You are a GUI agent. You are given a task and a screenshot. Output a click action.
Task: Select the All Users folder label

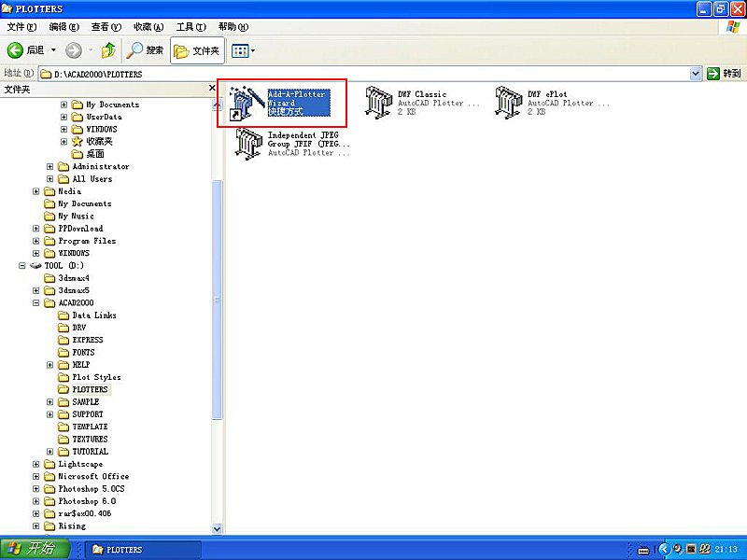[x=92, y=179]
